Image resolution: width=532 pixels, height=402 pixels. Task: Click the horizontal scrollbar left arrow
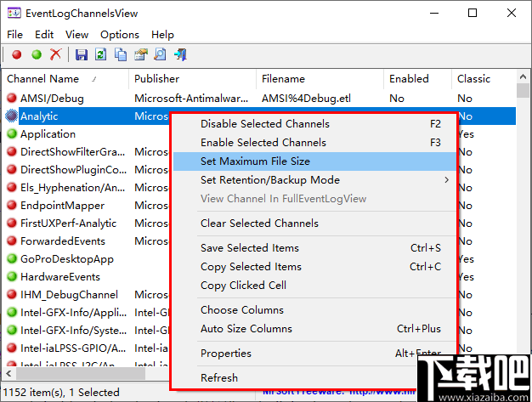(8, 374)
